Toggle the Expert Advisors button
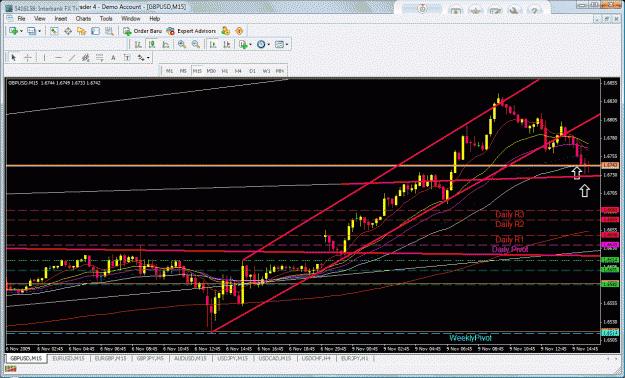This screenshot has width=625, height=378. (x=191, y=31)
